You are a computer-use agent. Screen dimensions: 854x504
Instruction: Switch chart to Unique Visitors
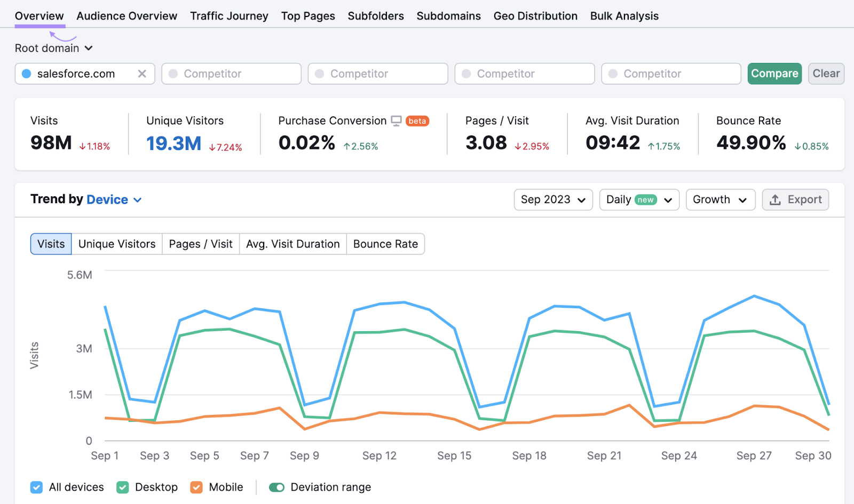point(116,244)
